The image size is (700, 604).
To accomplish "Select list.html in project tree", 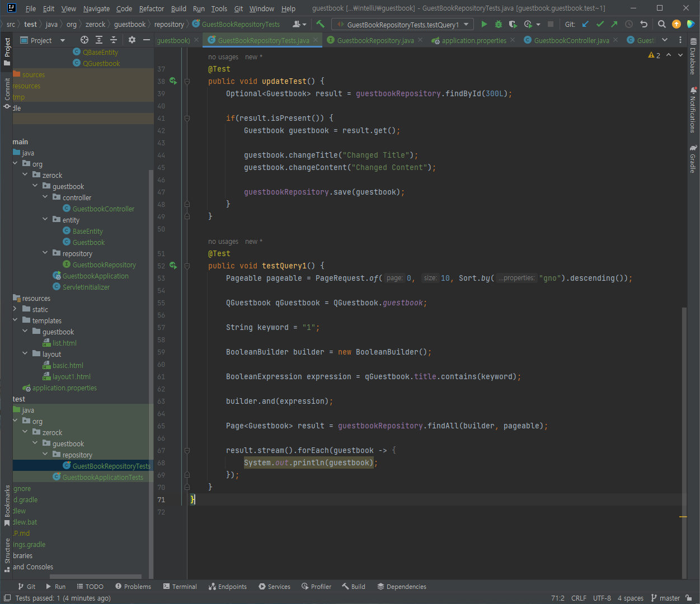I will [64, 343].
